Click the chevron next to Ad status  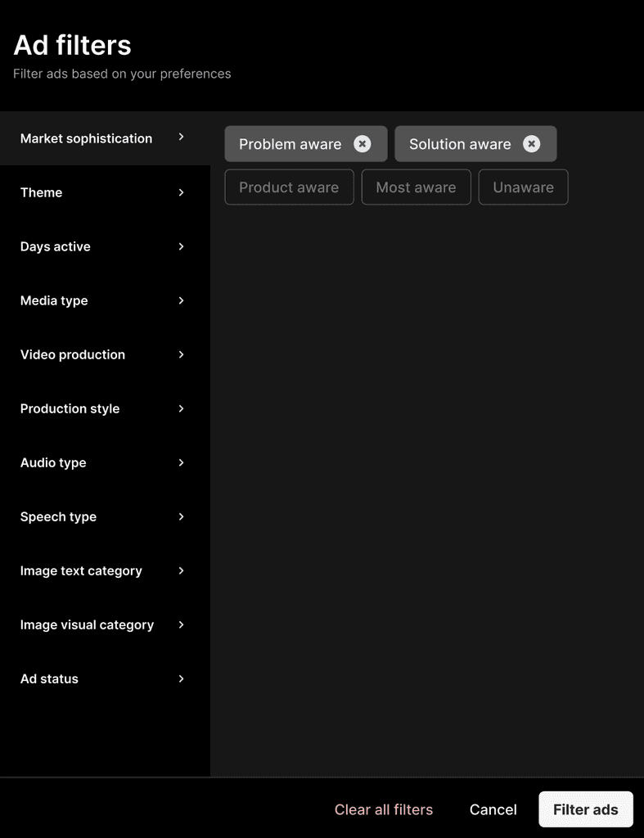pyautogui.click(x=181, y=678)
